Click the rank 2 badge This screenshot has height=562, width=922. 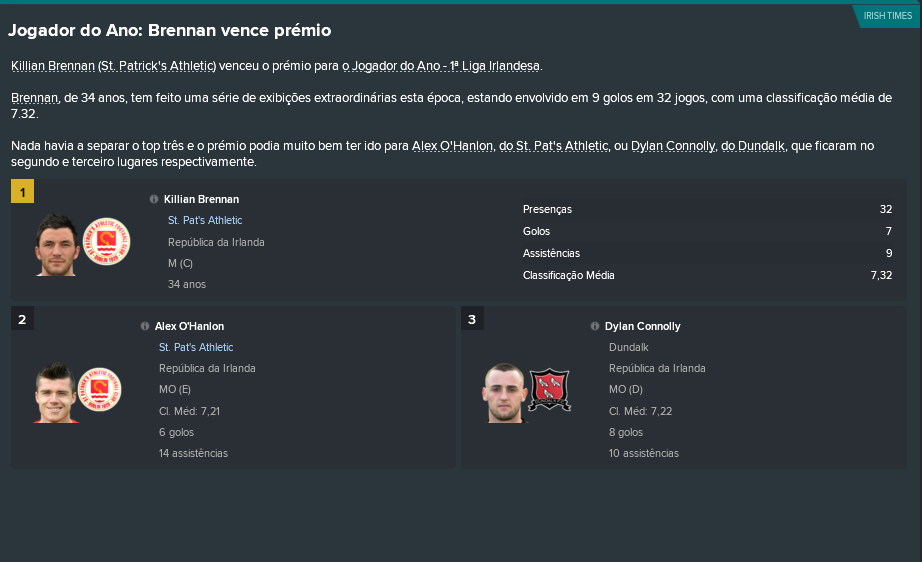22,319
